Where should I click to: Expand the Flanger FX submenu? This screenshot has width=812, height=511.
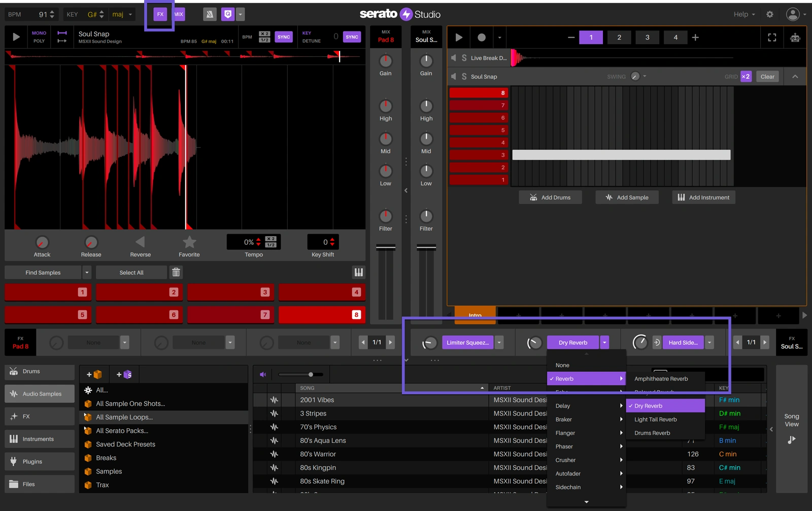click(586, 433)
